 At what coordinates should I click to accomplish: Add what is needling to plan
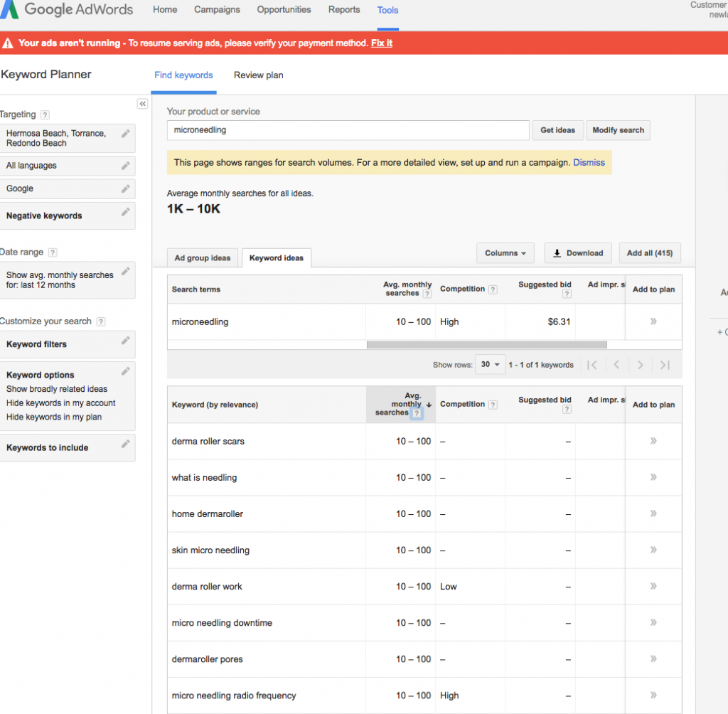coord(653,477)
